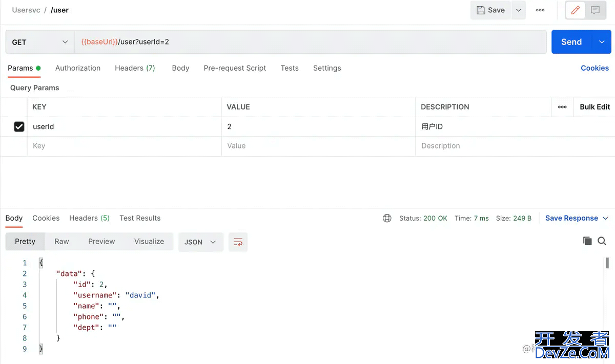The height and width of the screenshot is (364, 615).
Task: Send the request with the Send button
Action: pyautogui.click(x=571, y=42)
